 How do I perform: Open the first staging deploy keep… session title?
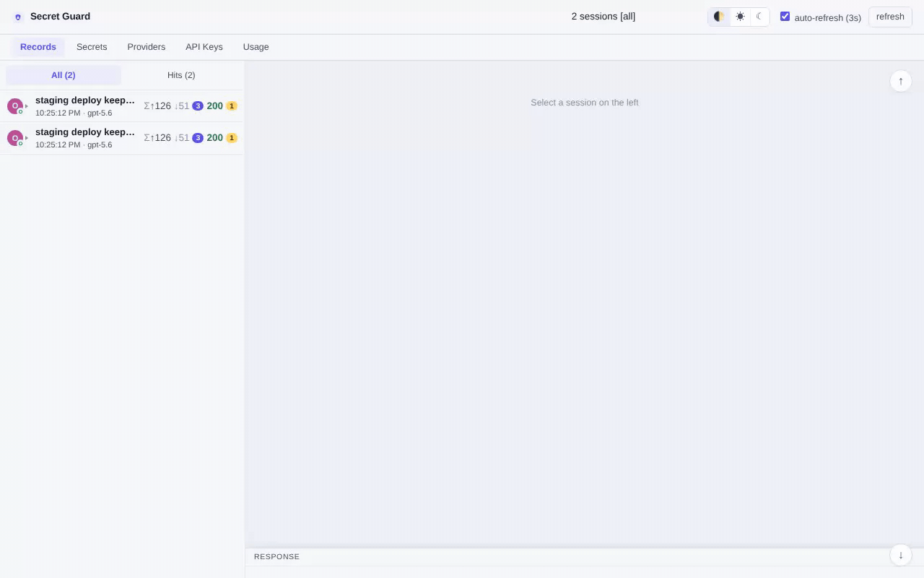coord(85,100)
